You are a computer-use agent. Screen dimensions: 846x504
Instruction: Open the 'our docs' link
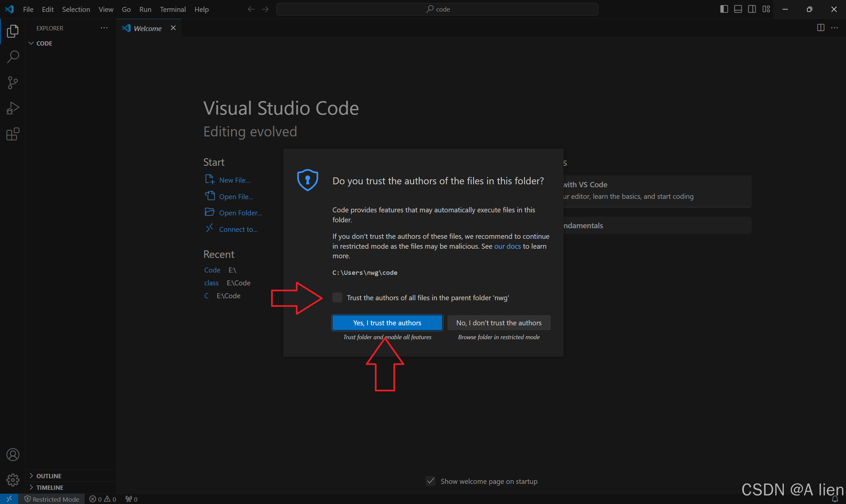click(x=507, y=246)
